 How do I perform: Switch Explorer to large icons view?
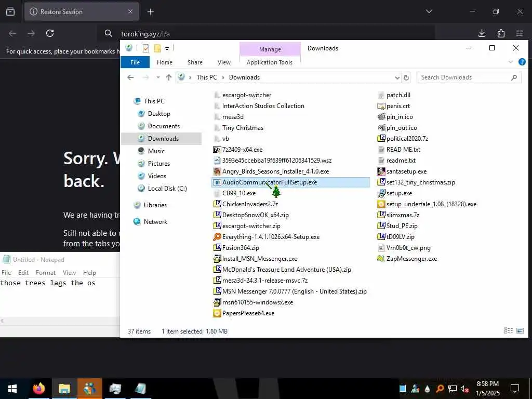(x=520, y=331)
